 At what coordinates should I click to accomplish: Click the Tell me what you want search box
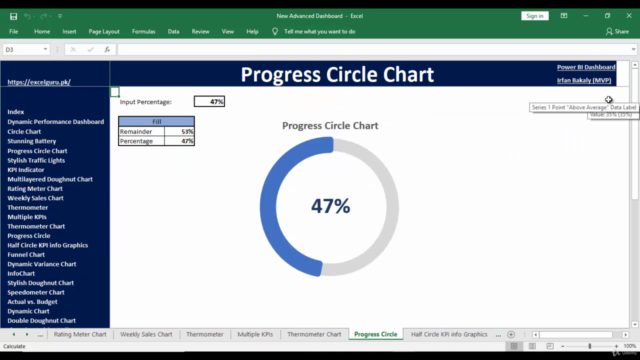coord(319,31)
